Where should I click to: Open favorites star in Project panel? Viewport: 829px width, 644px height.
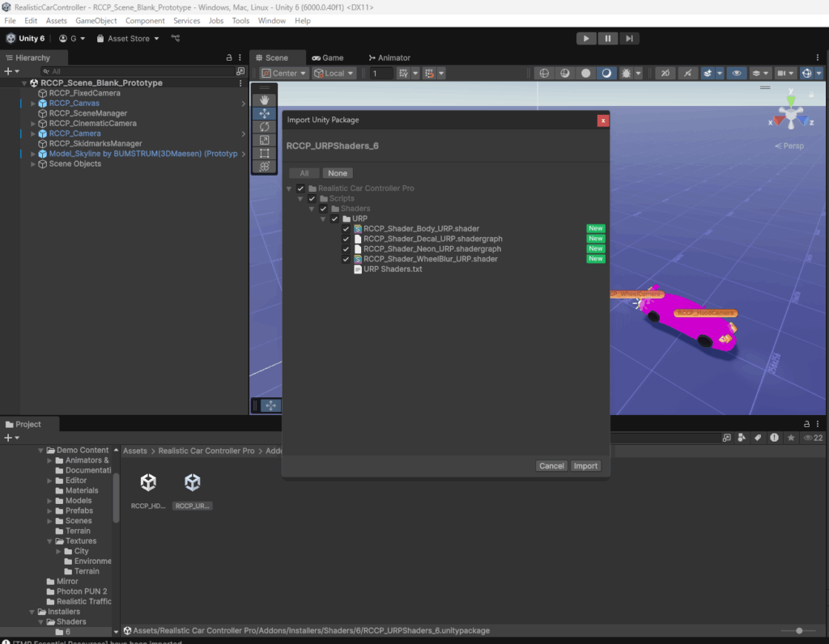pyautogui.click(x=791, y=438)
